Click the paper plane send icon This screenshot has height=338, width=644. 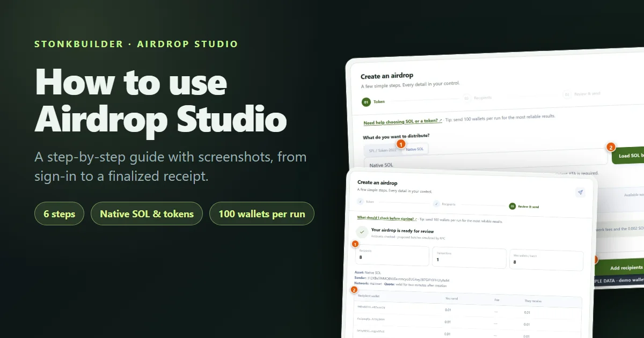coord(580,193)
